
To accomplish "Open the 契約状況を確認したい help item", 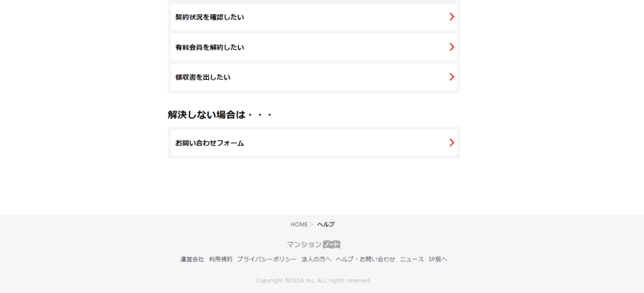I will click(x=314, y=17).
